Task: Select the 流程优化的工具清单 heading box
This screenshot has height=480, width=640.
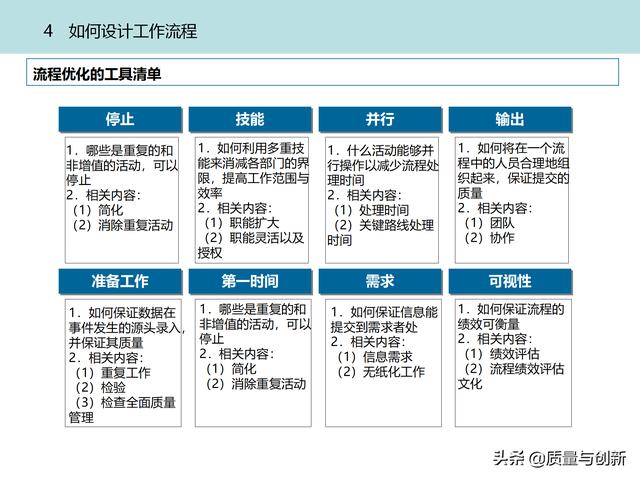Action: pos(322,72)
